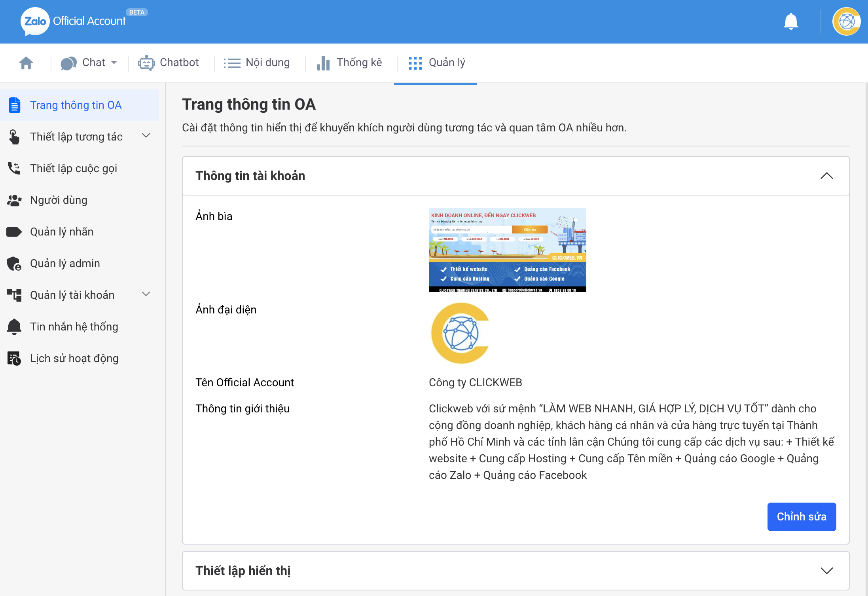
Task: Click the Thống kê bar chart icon
Action: (323, 63)
